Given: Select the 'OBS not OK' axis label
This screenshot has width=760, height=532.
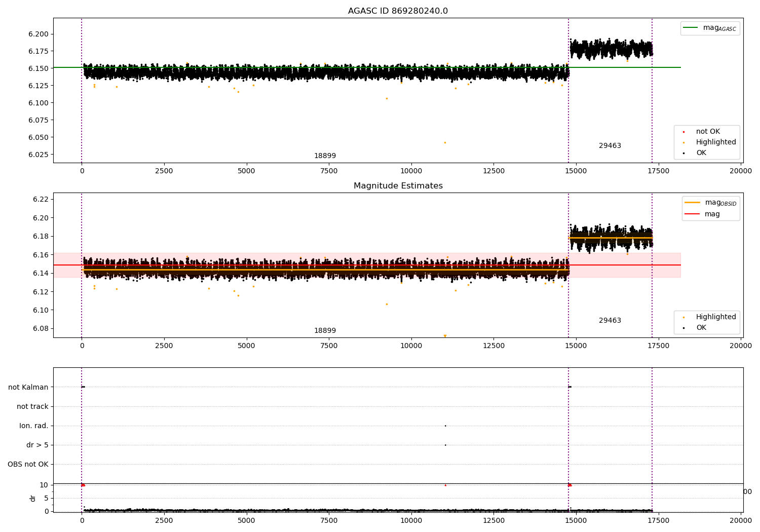Looking at the screenshot, I should click(28, 465).
